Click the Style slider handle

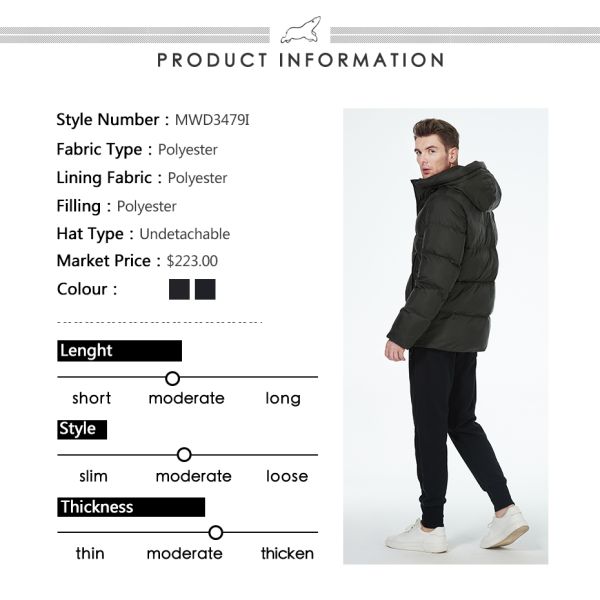(184, 455)
